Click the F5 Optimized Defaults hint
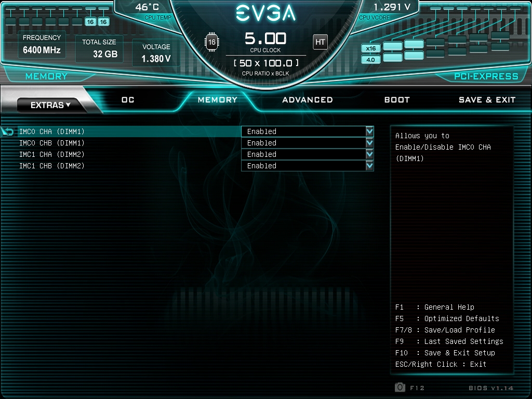Viewport: 532px width, 399px height. (447, 318)
